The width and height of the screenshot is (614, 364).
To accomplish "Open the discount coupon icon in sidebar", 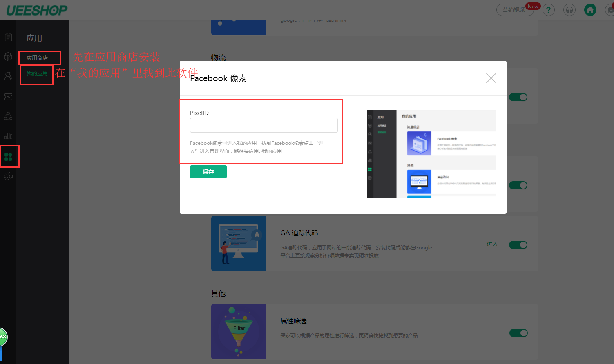I will (8, 97).
